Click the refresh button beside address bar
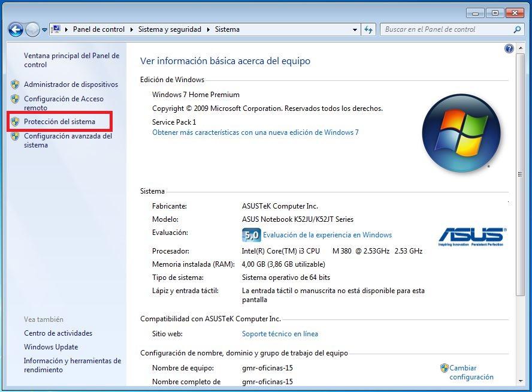 pos(368,29)
